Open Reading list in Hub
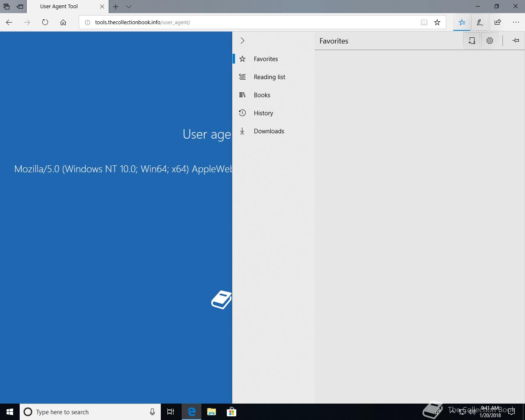The image size is (525, 420). pos(274,77)
